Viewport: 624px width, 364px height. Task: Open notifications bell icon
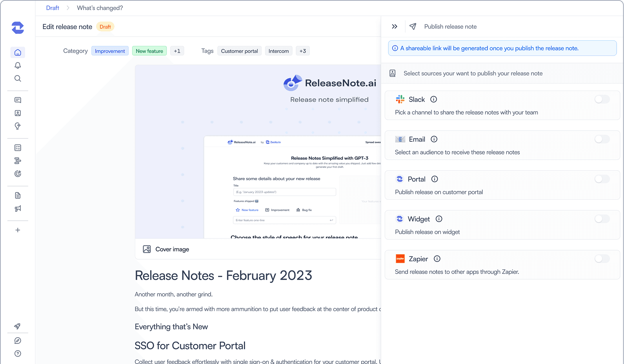pyautogui.click(x=18, y=66)
